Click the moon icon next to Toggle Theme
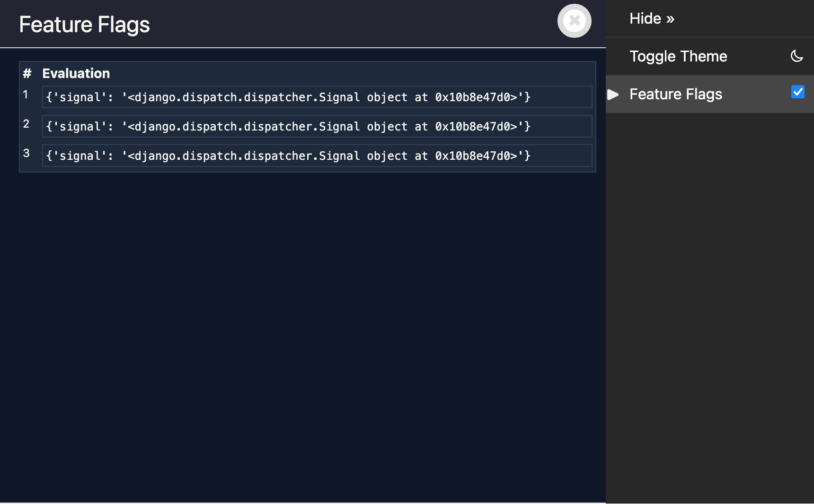The width and height of the screenshot is (814, 504). 796,56
